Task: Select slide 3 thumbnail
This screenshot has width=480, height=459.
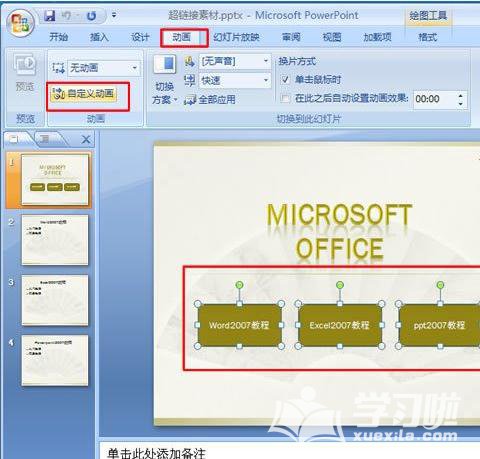Action: (55, 300)
